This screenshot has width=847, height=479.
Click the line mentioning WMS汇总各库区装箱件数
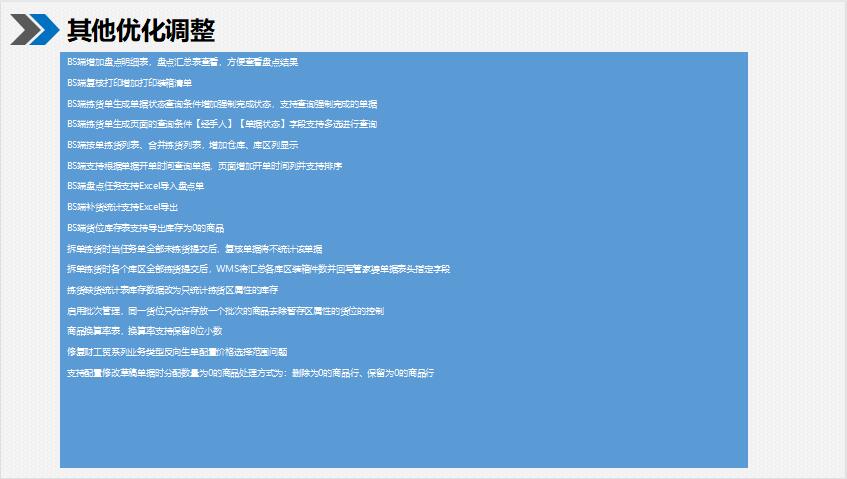[x=259, y=269]
